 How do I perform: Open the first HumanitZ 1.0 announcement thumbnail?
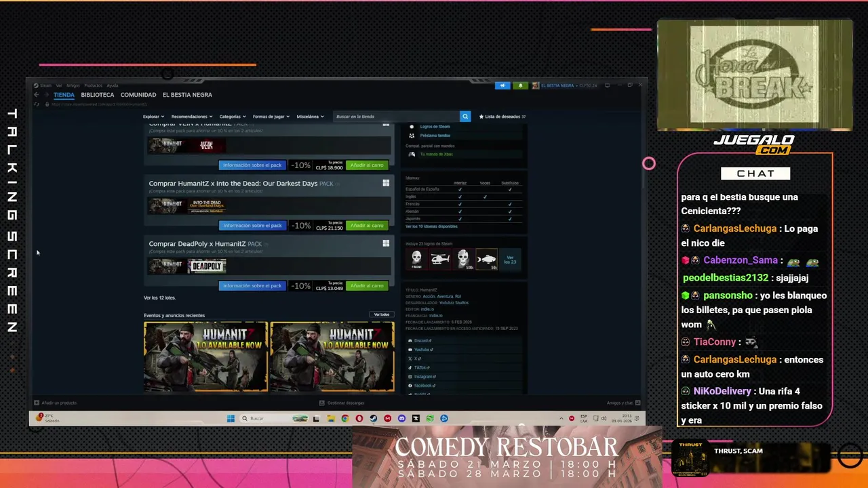point(205,357)
